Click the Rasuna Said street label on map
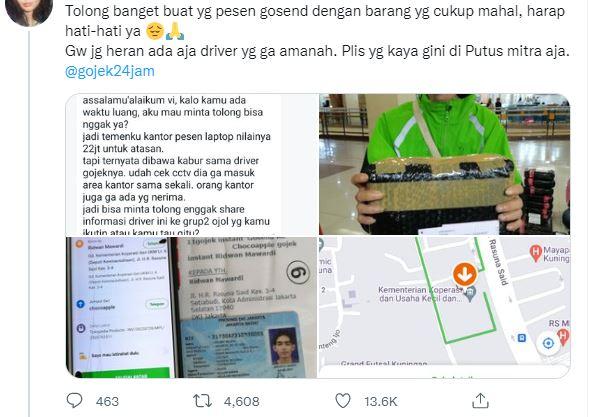The image size is (589, 417). pos(498,262)
